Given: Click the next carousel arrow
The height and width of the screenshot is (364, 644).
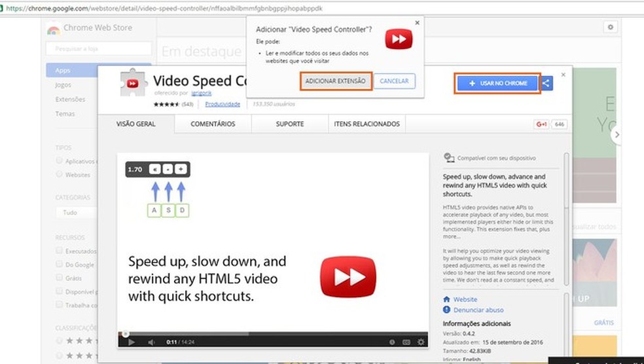Looking at the screenshot, I should click(x=617, y=135).
